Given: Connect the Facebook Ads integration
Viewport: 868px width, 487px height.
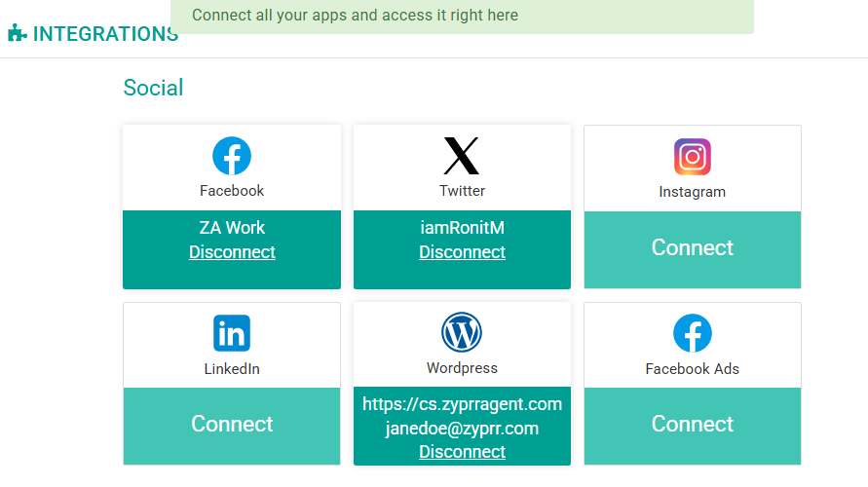Looking at the screenshot, I should pos(692,424).
